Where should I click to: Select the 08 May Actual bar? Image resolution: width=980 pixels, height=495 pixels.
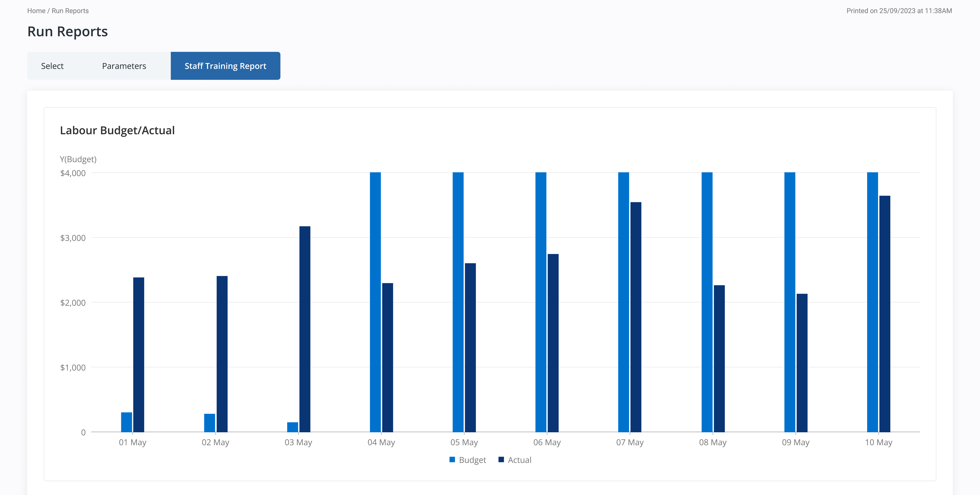point(719,358)
